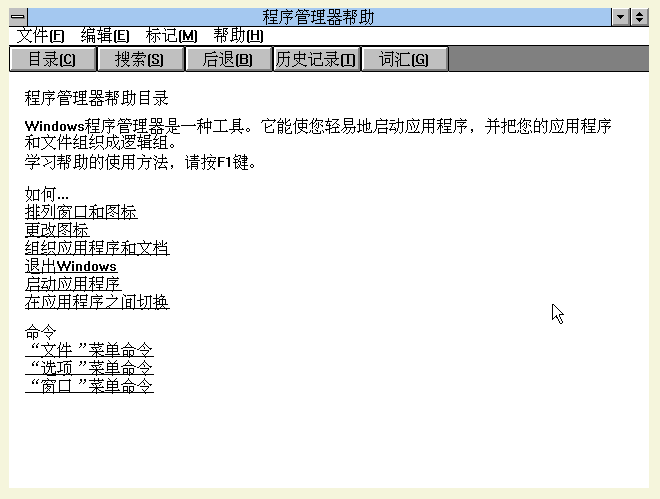The image size is (660, 499).
Task: Open the “文件”菜单命令 topic link
Action: click(89, 350)
